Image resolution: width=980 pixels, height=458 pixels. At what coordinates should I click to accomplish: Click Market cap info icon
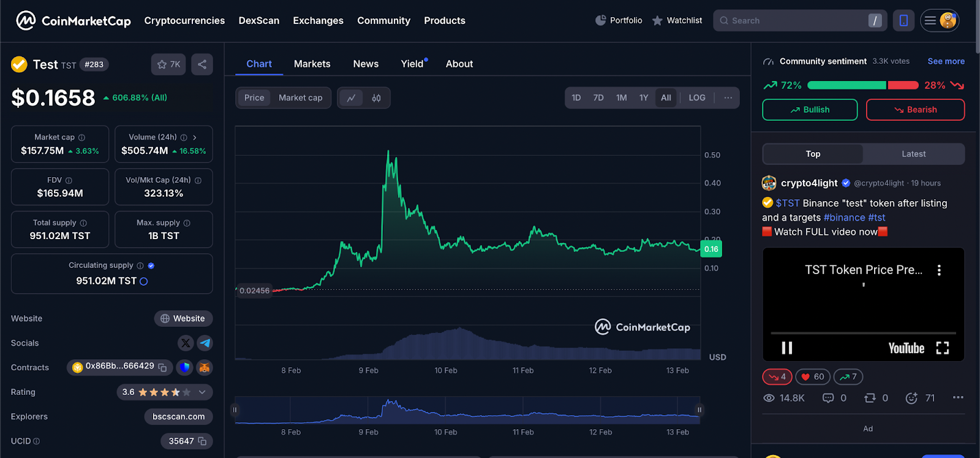pos(81,137)
